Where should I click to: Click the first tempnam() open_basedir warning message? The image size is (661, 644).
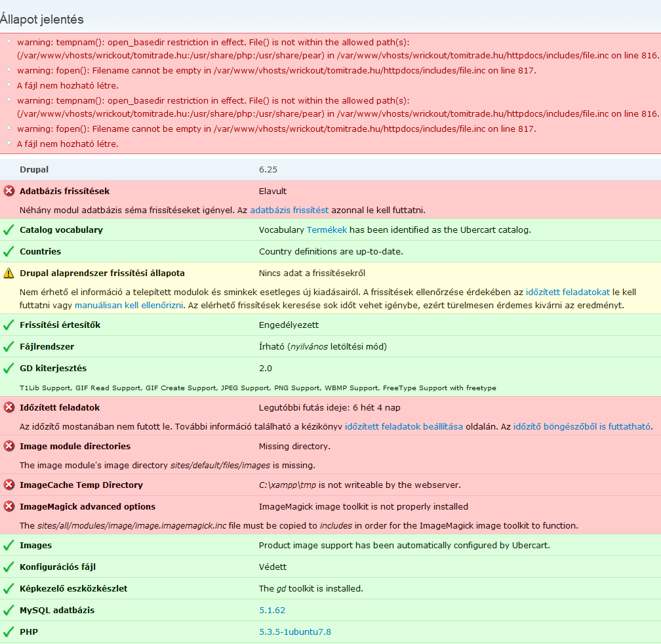338,49
